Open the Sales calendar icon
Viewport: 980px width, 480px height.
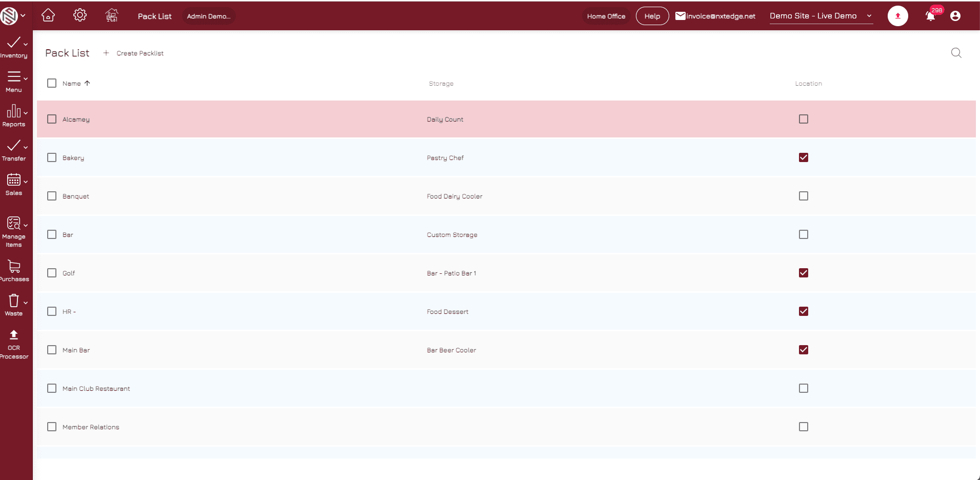pyautogui.click(x=14, y=180)
